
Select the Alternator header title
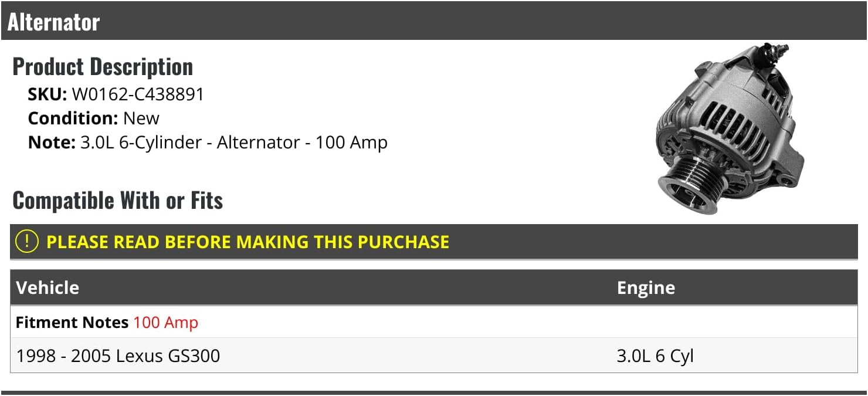54,22
